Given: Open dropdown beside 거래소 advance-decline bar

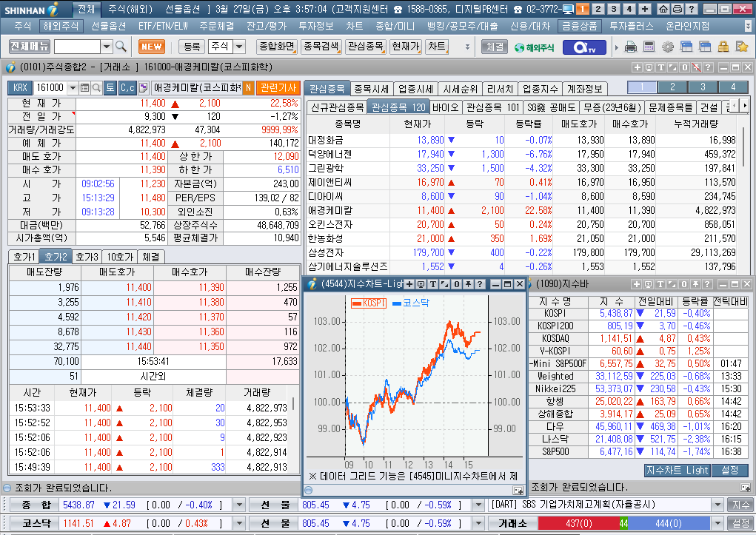Looking at the screenshot, I should coord(718,523).
